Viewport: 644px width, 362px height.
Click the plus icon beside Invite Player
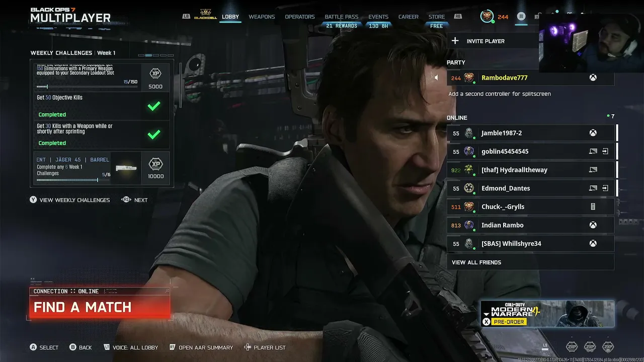click(x=455, y=41)
